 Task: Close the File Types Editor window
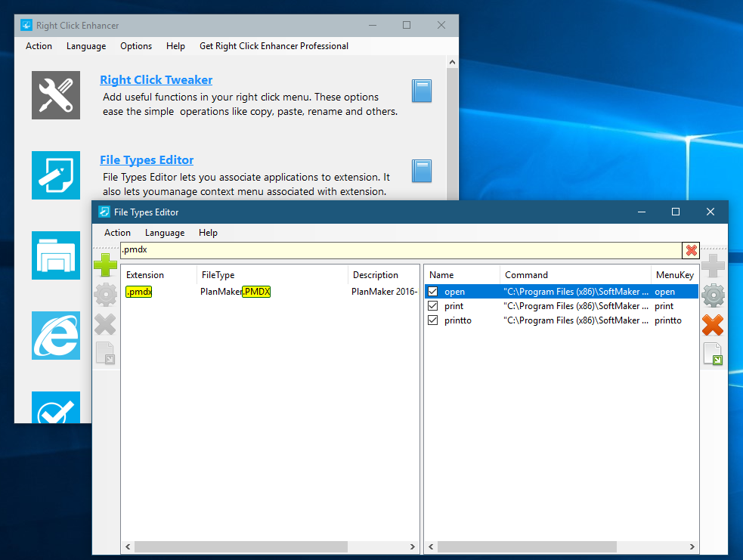point(710,212)
